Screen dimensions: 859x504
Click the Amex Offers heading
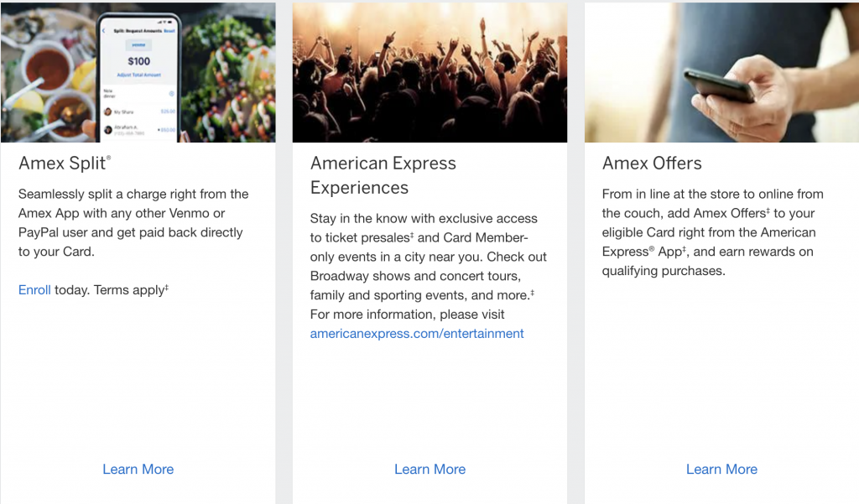(652, 163)
